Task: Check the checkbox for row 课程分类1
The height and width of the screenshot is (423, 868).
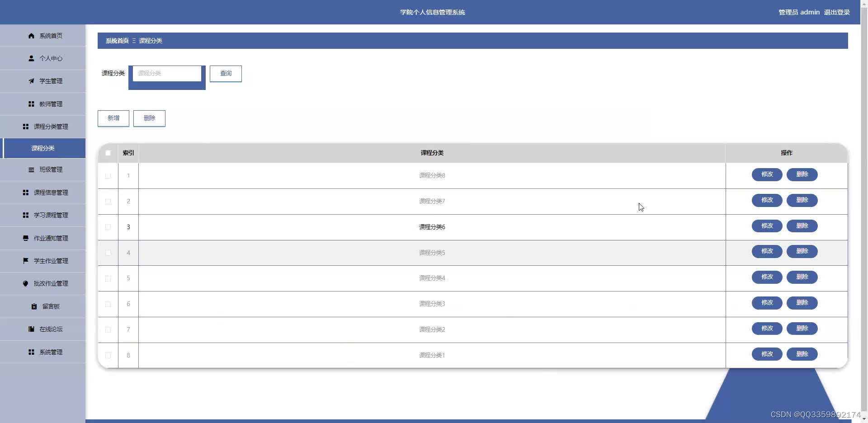Action: pos(108,356)
